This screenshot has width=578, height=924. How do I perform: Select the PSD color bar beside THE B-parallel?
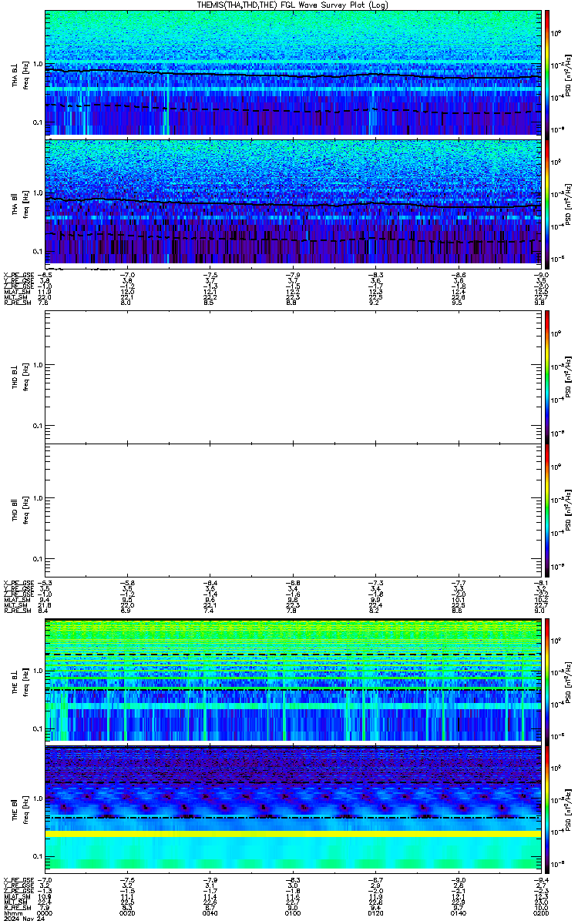pyautogui.click(x=548, y=808)
